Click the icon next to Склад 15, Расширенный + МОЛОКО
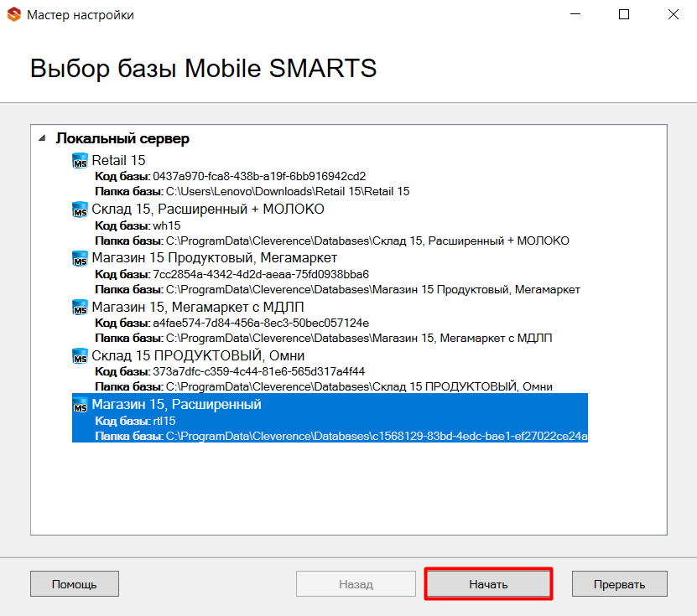The height and width of the screenshot is (616, 697). pos(80,210)
